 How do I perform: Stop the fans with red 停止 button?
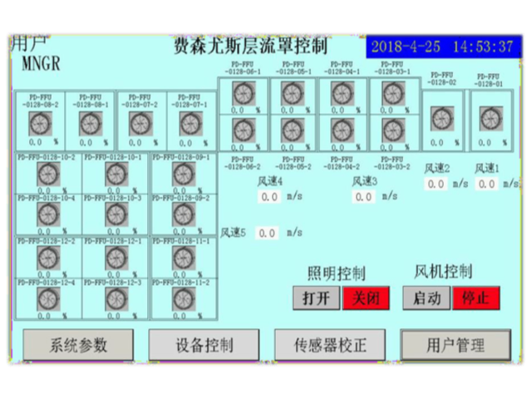pos(476,298)
